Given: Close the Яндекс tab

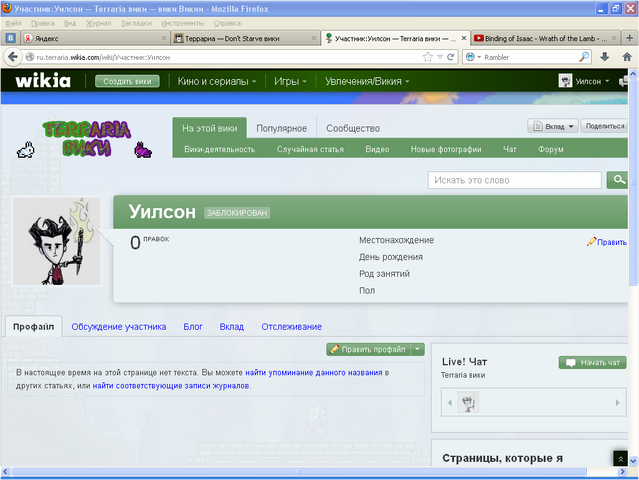Looking at the screenshot, I should coord(163,38).
